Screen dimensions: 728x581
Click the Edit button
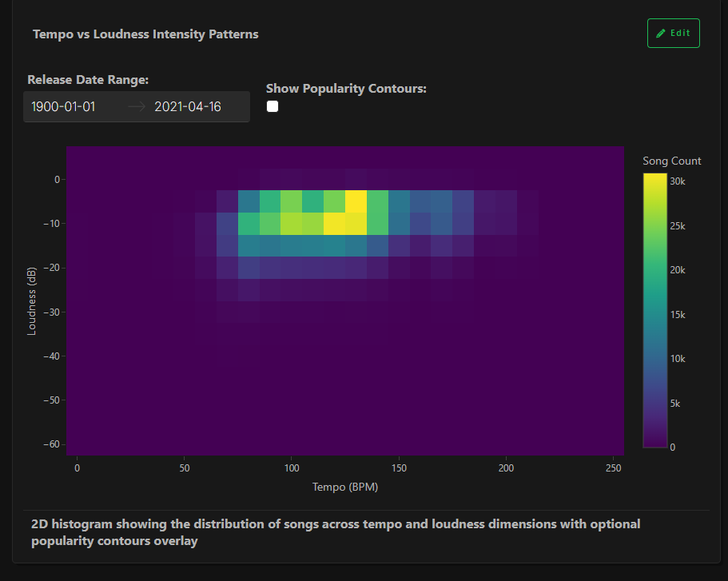[x=673, y=33]
